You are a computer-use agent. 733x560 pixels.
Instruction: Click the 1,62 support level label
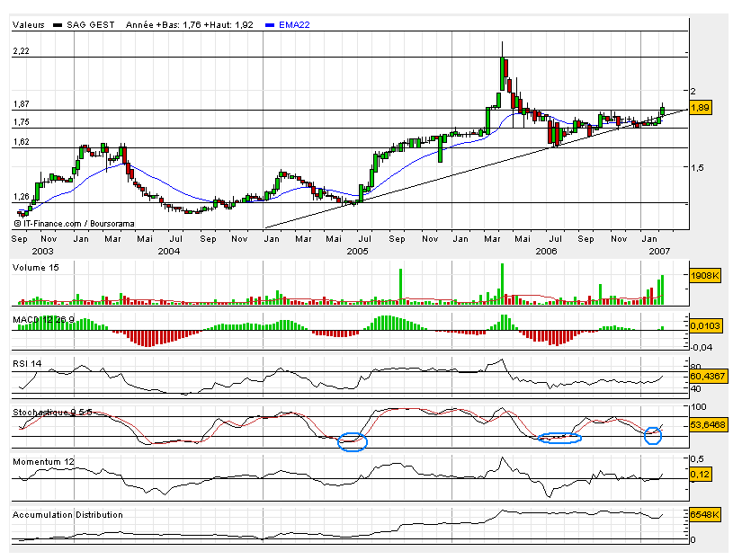pyautogui.click(x=21, y=141)
